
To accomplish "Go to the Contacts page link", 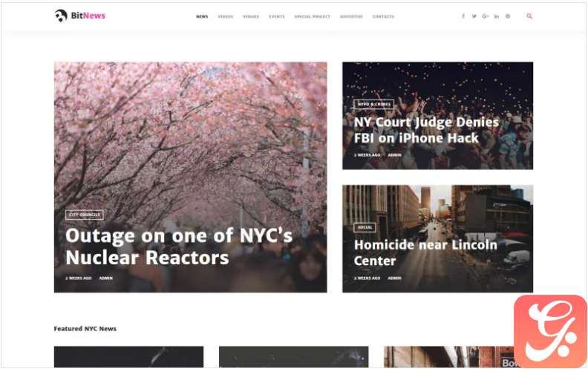I will click(383, 16).
